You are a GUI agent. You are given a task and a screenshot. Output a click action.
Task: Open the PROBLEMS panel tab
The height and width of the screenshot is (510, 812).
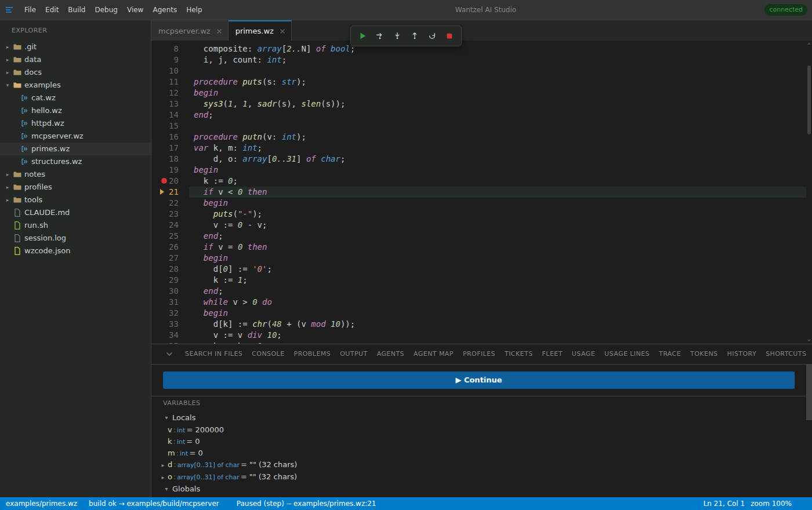[x=312, y=354]
